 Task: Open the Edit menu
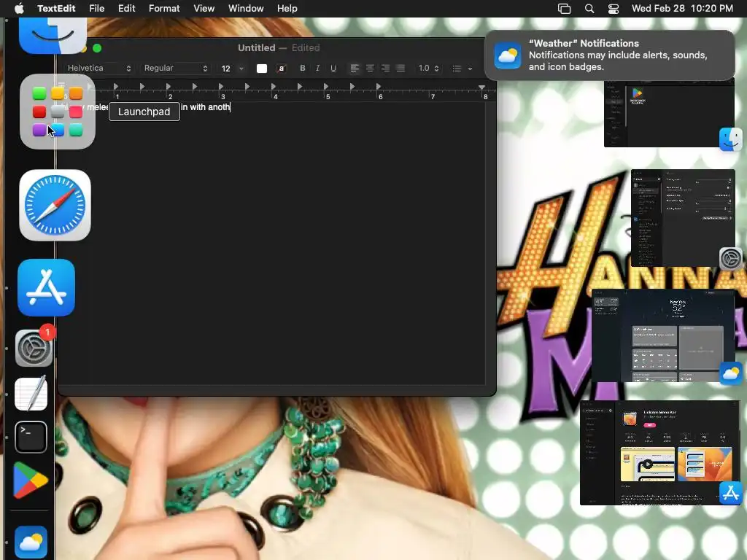[x=127, y=9]
